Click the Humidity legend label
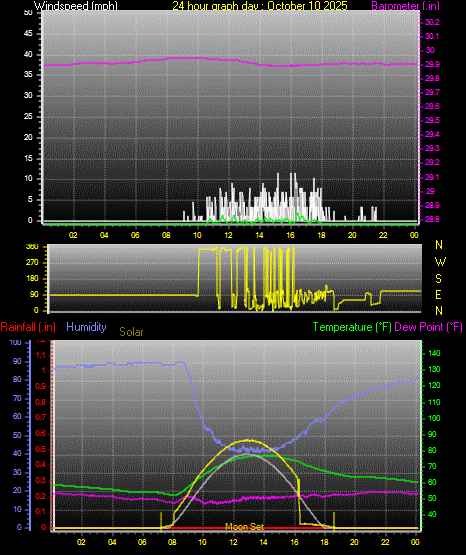Screen dimensions: 466x555 tap(86, 327)
